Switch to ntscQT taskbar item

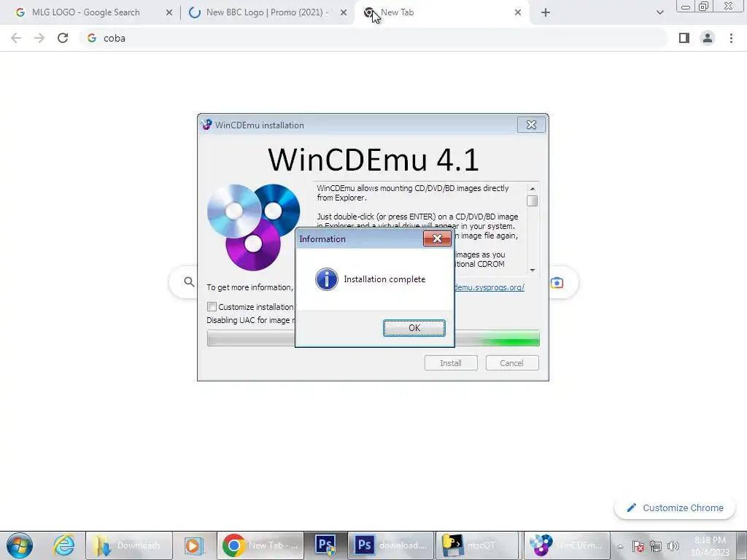click(477, 545)
